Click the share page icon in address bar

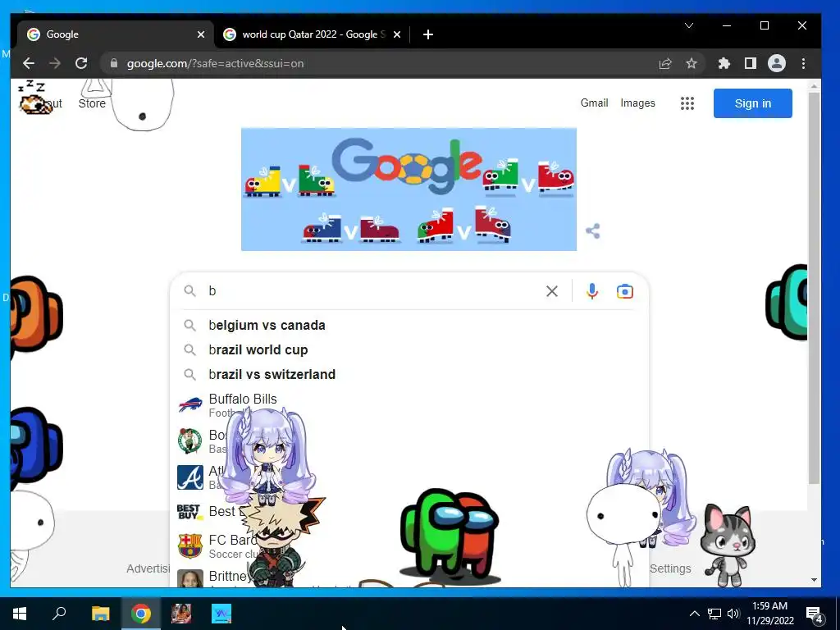pyautogui.click(x=664, y=63)
